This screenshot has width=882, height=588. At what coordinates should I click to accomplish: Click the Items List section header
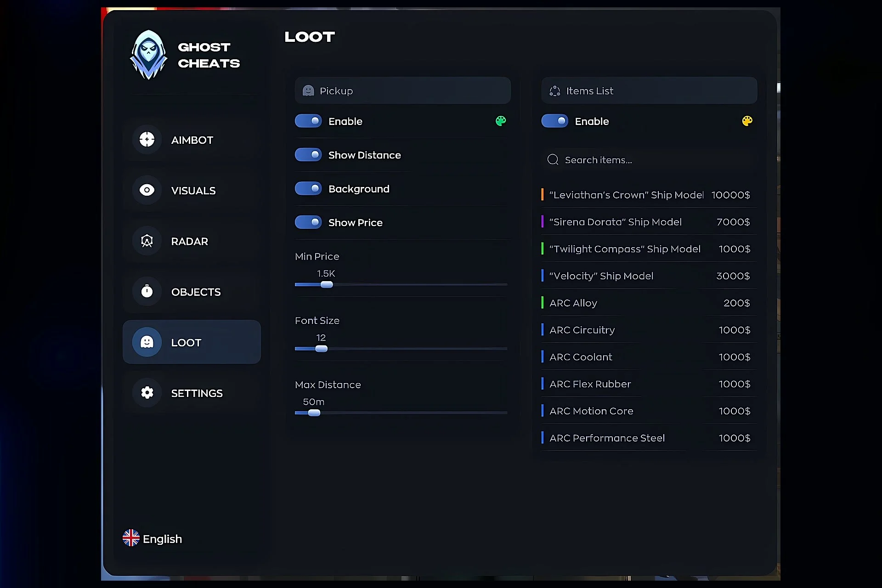pos(649,90)
